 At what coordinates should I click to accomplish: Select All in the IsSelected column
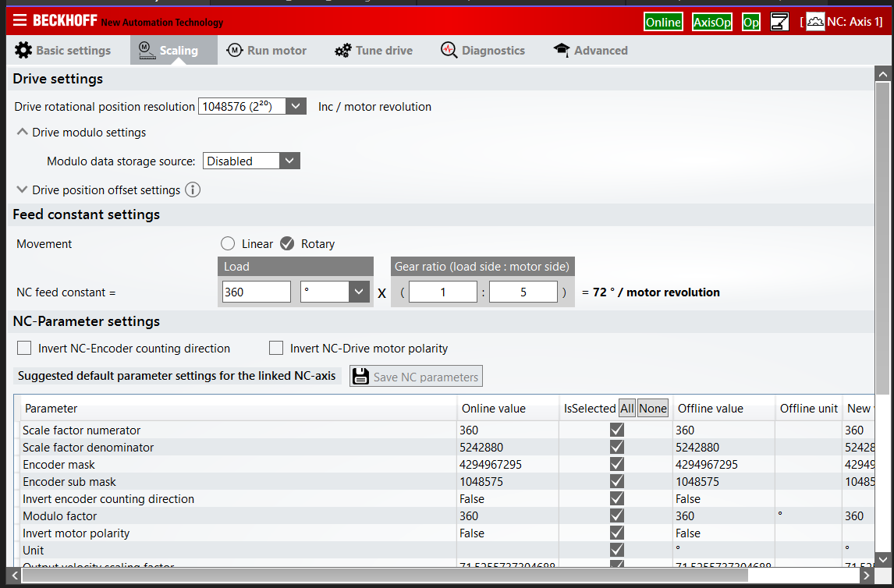(x=627, y=409)
